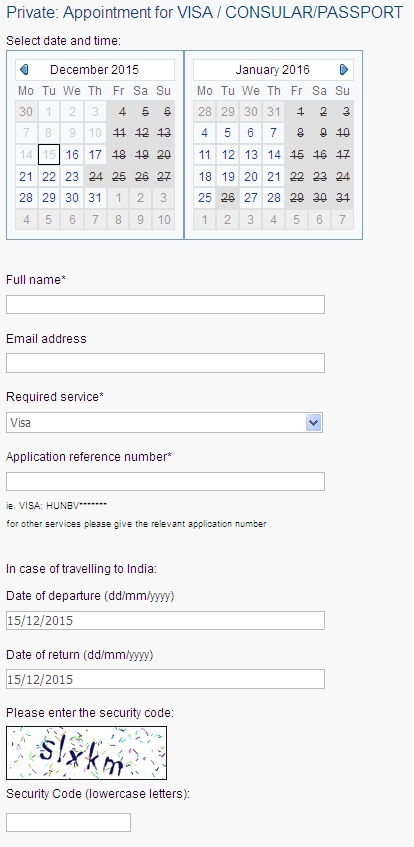The width and height of the screenshot is (414, 847).
Task: Click into the Email address field
Action: pos(165,363)
